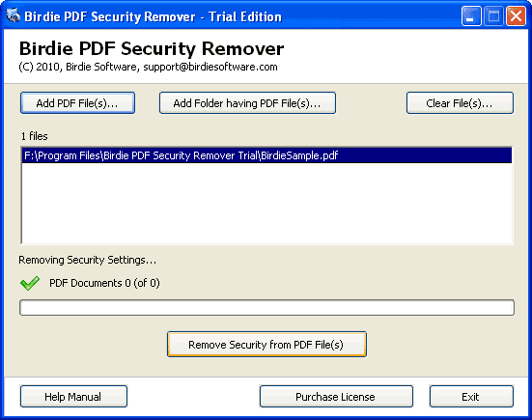Click the Birdie app icon in title bar

point(14,16)
